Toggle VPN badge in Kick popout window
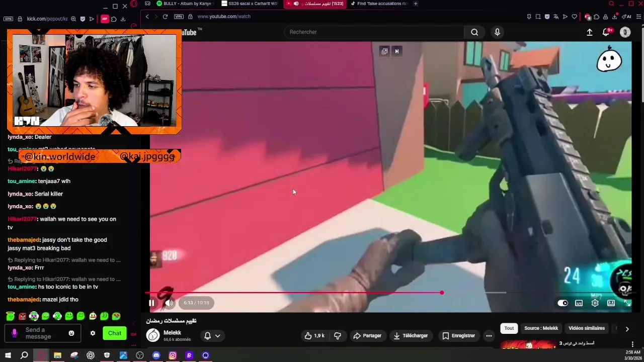 8,19
